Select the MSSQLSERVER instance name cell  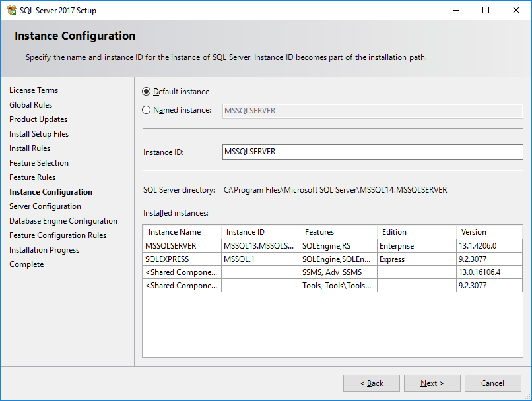click(182, 246)
